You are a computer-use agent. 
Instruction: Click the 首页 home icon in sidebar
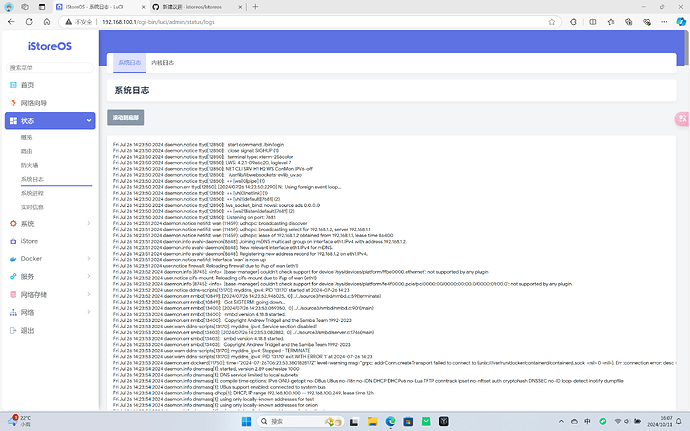click(x=12, y=84)
